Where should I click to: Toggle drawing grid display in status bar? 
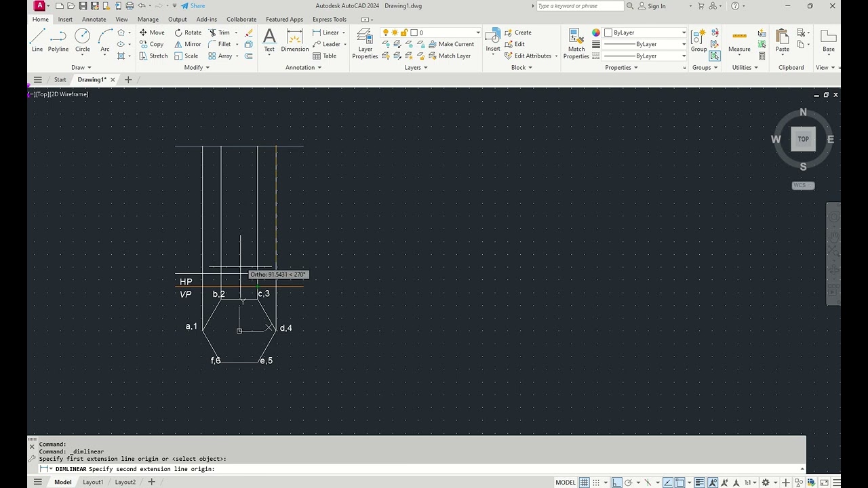pyautogui.click(x=584, y=483)
